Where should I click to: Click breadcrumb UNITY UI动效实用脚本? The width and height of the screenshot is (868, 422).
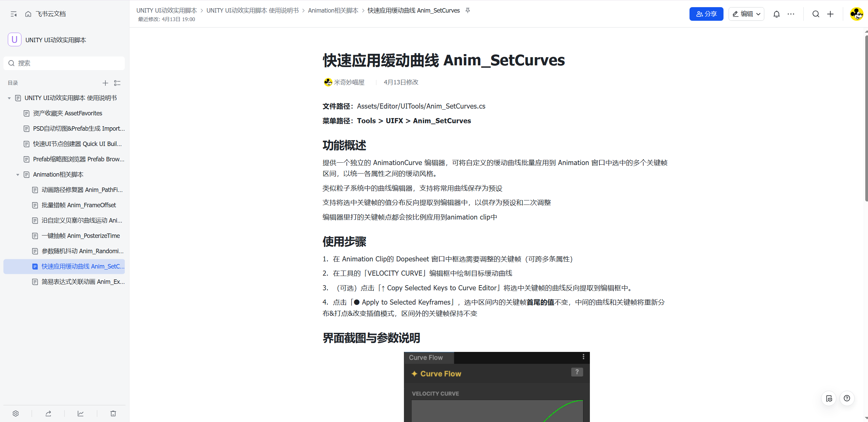click(167, 11)
